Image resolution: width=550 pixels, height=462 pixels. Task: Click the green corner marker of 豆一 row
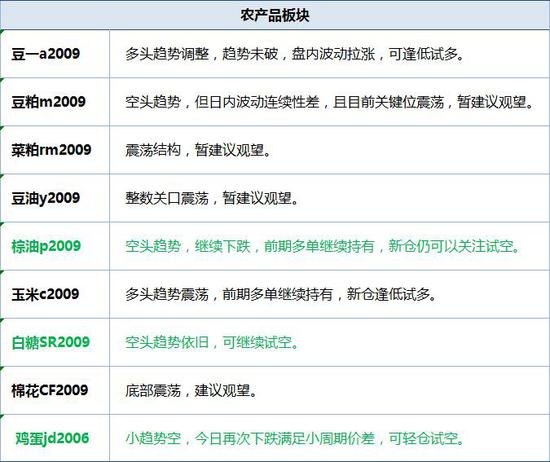tap(2, 32)
